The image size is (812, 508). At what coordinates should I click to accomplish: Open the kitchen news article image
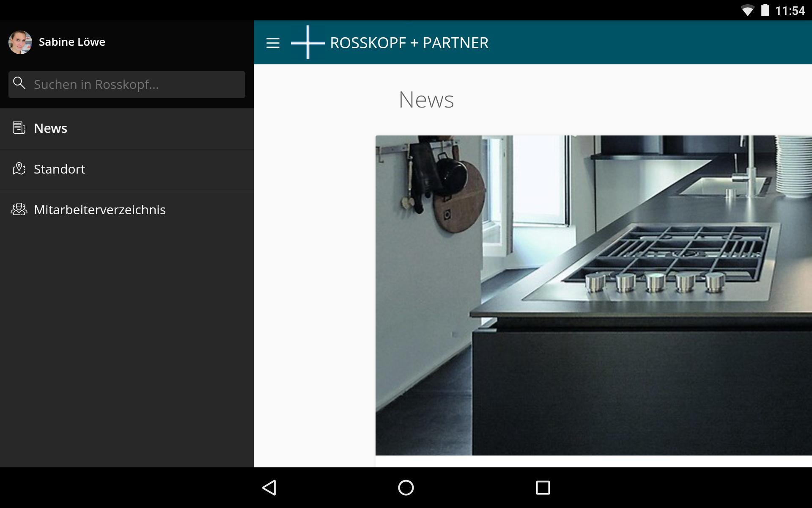point(594,295)
